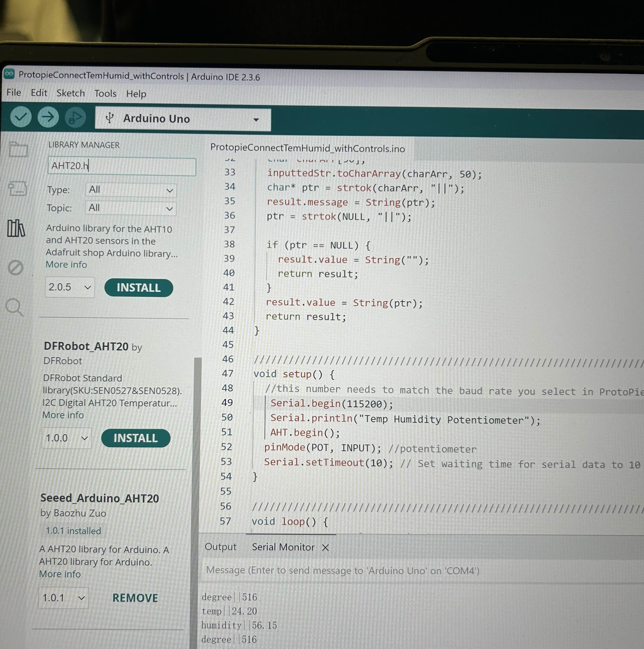The width and height of the screenshot is (644, 649).
Task: Upload the sketch to Arduino Uno
Action: click(x=48, y=117)
